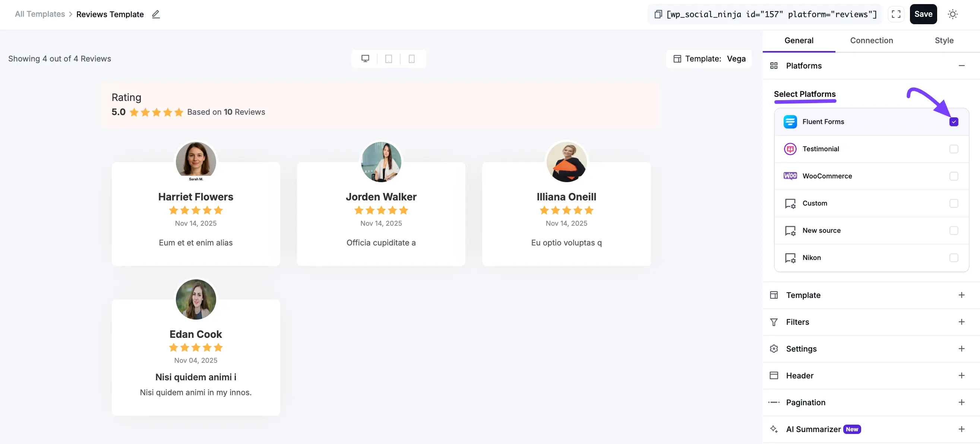Expand the Template section
The width and height of the screenshot is (980, 444).
click(962, 295)
